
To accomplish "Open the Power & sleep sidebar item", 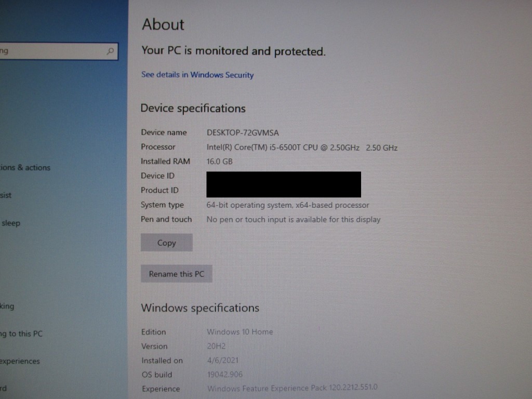I will coord(10,223).
